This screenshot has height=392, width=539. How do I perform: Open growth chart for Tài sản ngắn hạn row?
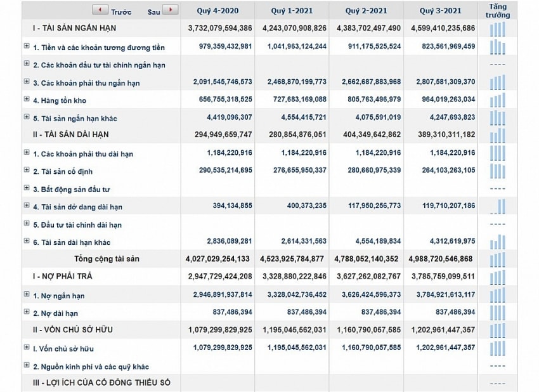tap(498, 29)
